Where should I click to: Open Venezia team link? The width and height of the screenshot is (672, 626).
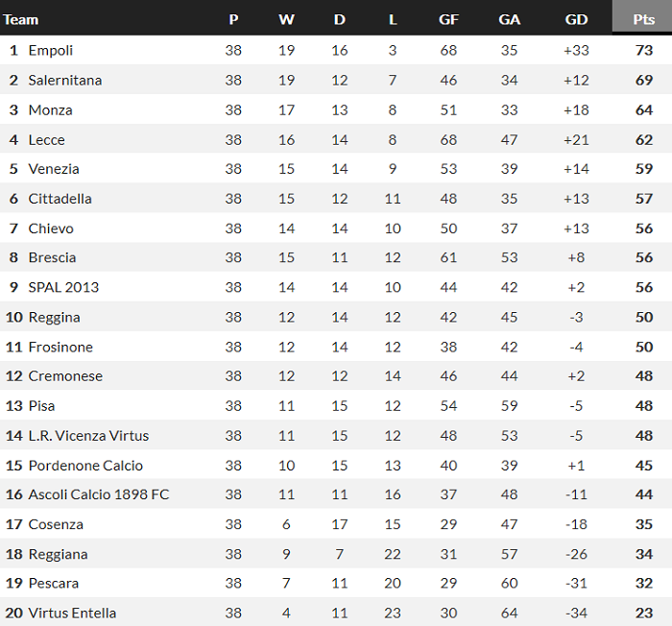coord(54,169)
